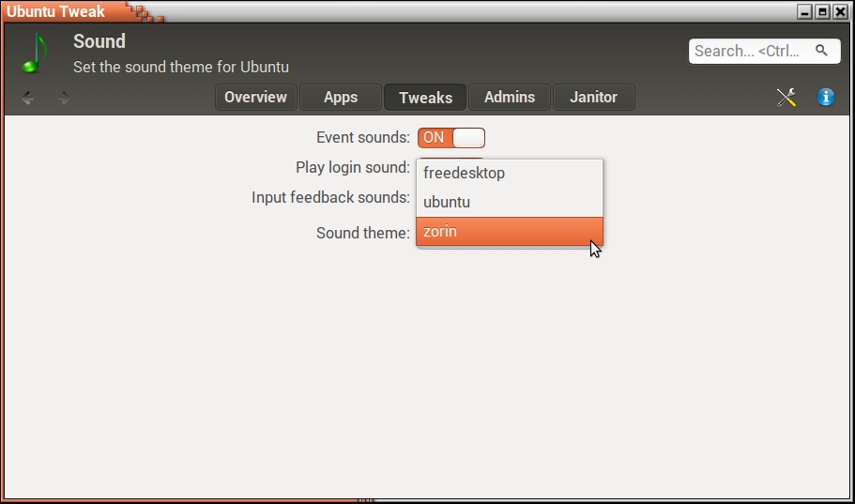This screenshot has height=504, width=855.
Task: Go back with the left arrow
Action: click(x=28, y=98)
